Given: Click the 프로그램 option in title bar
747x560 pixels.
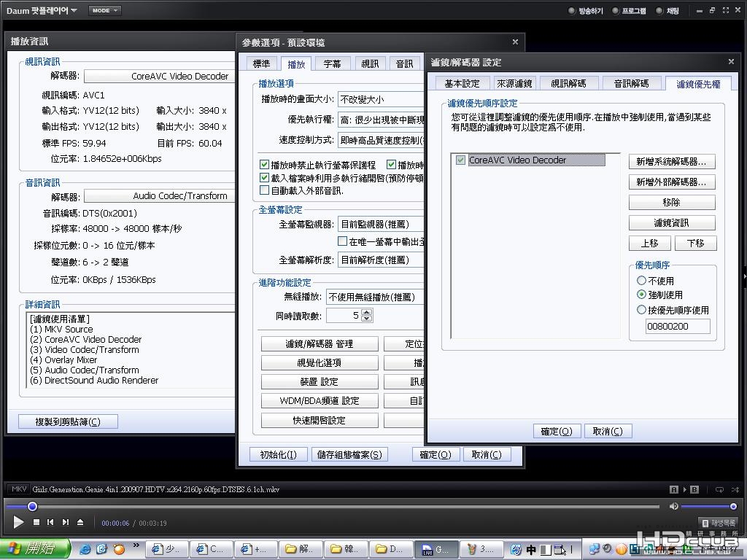Looking at the screenshot, I should pos(630,10).
